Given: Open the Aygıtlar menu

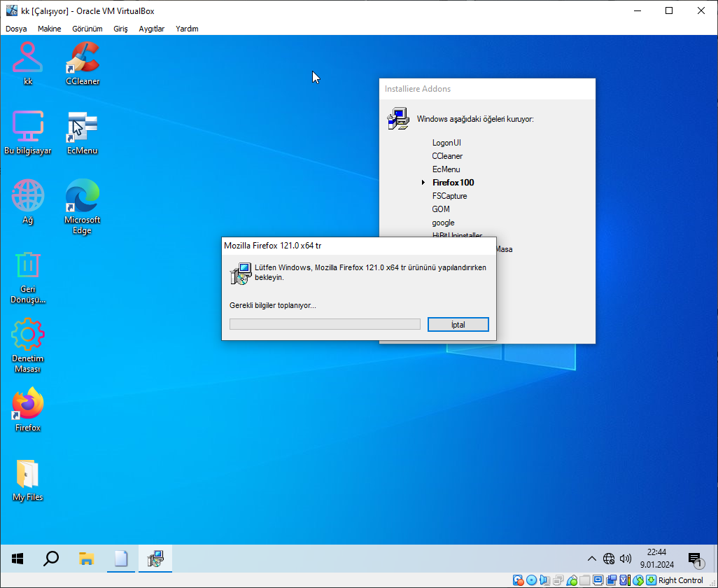Looking at the screenshot, I should coord(152,29).
